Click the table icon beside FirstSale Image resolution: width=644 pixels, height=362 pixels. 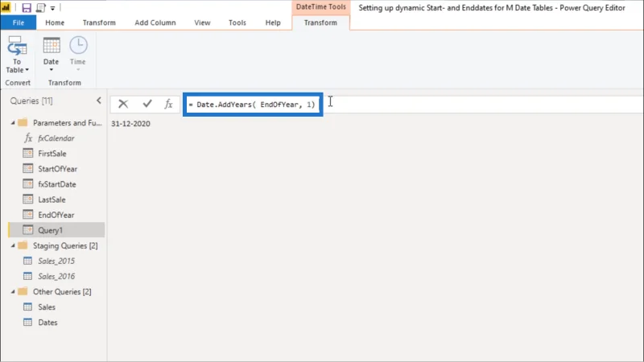click(x=28, y=153)
